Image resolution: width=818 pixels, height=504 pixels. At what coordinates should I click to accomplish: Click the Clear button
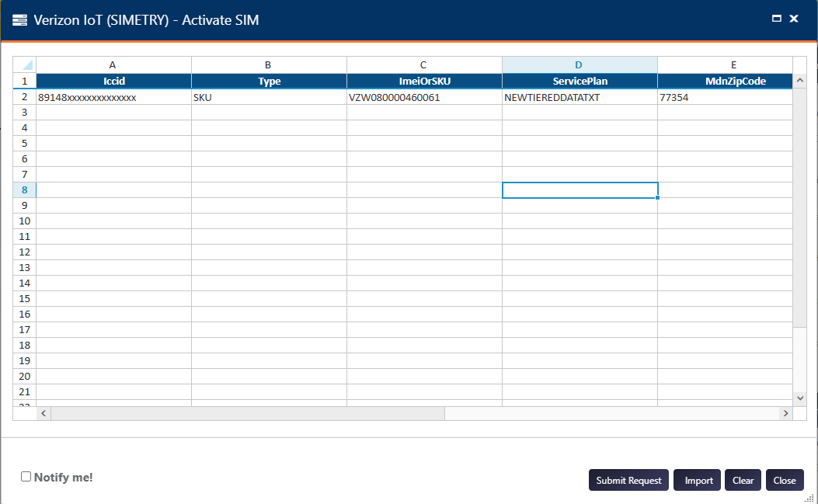(x=743, y=481)
